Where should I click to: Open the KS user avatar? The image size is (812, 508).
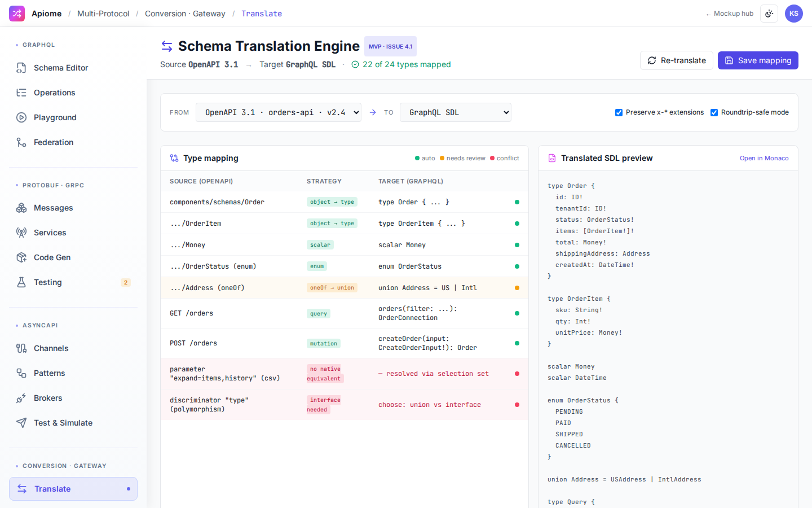click(794, 14)
